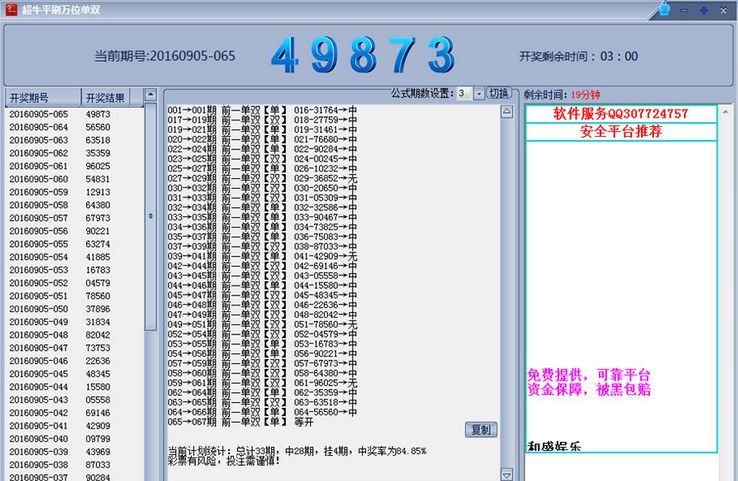Viewport: 738px width, 481px height.
Task: Select the row 20160905-045 48345
Action: [x=74, y=374]
